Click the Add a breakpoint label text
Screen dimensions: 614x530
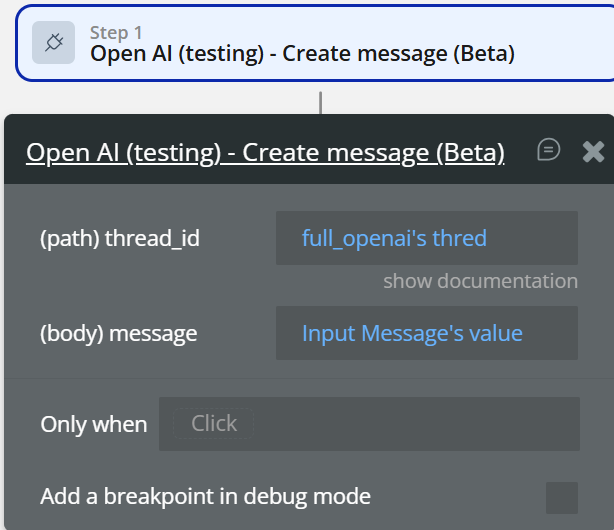[205, 496]
